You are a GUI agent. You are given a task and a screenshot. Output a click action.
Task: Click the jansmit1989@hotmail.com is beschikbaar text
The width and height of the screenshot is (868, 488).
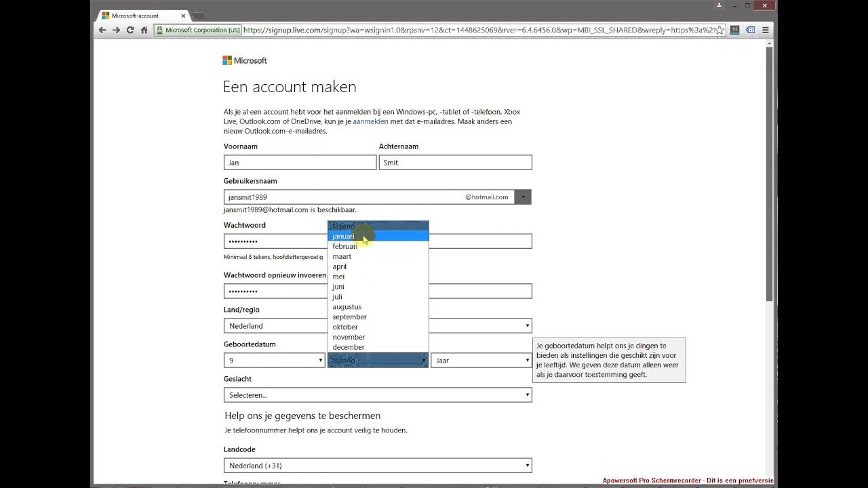point(290,210)
